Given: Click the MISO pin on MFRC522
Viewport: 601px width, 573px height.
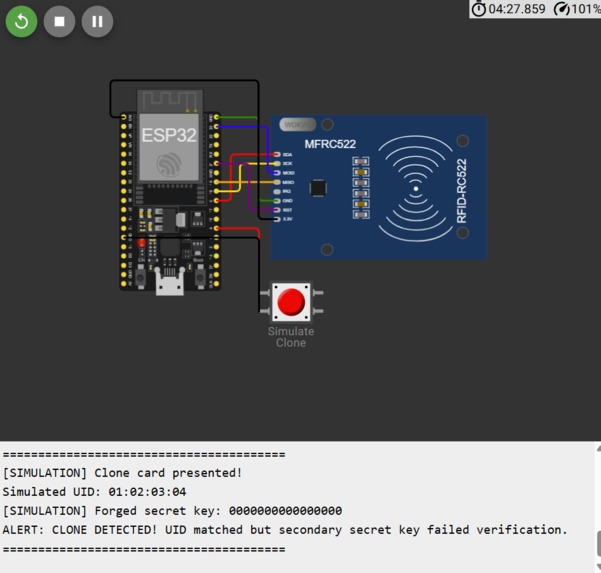Looking at the screenshot, I should point(277,182).
